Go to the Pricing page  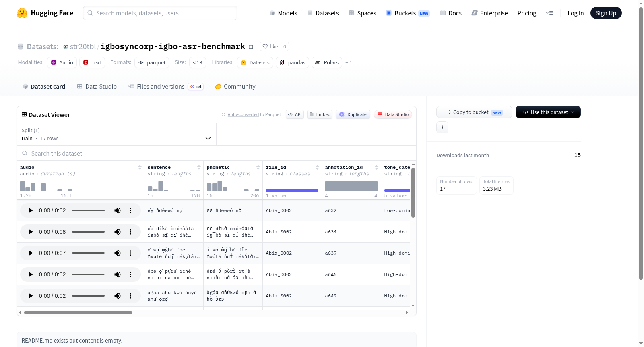click(x=527, y=13)
